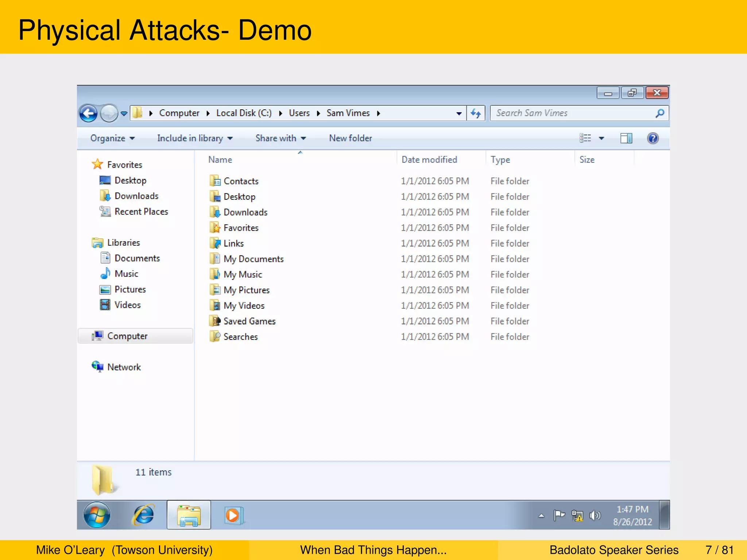Expand the Organize dropdown menu
Image resolution: width=747 pixels, height=560 pixels.
click(112, 138)
